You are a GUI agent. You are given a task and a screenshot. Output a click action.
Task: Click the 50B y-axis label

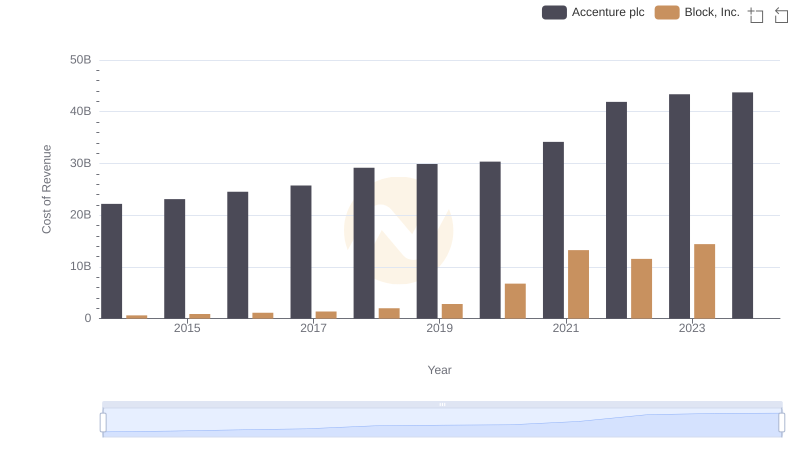coord(81,60)
